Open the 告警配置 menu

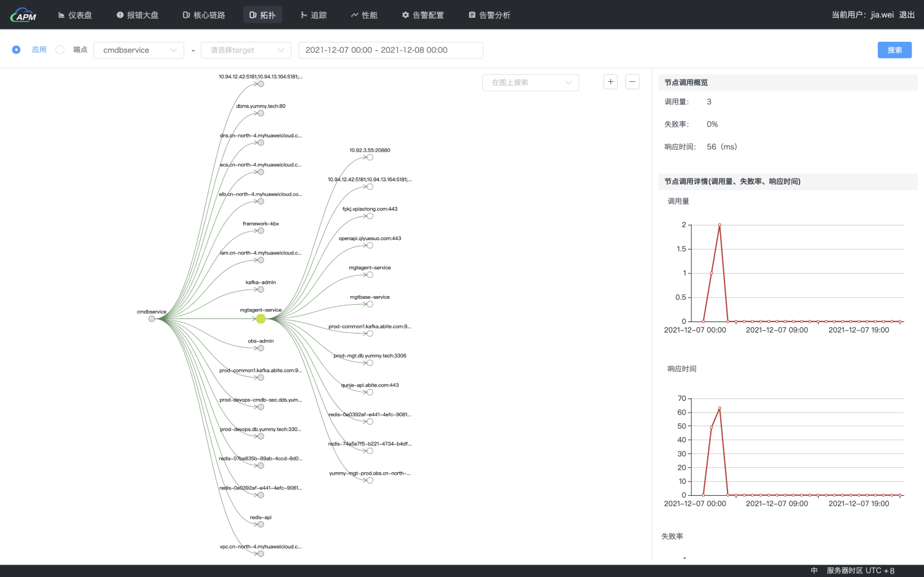(x=423, y=15)
